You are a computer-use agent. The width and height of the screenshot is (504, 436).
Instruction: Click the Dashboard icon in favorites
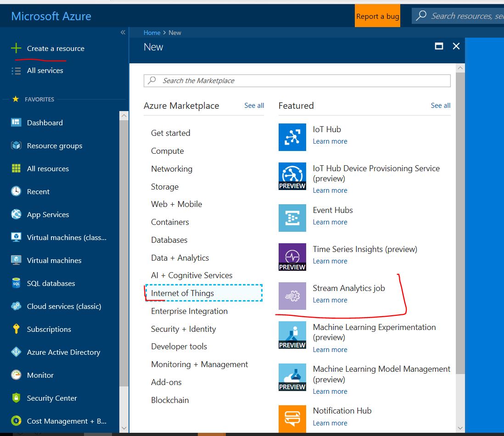[16, 123]
